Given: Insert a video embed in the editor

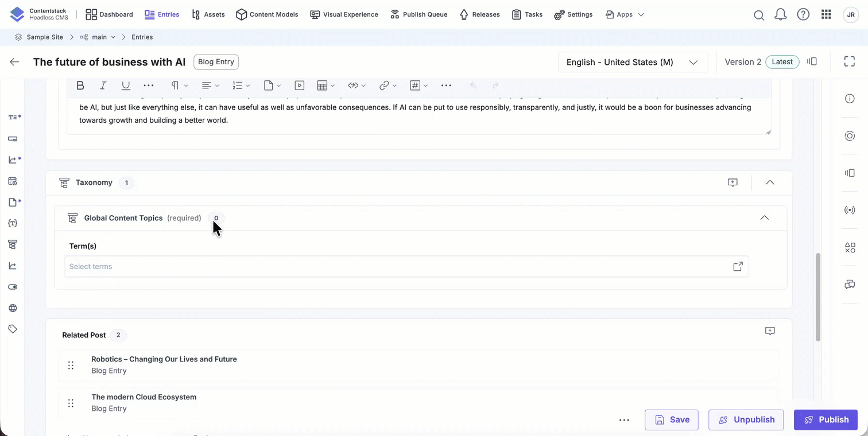Looking at the screenshot, I should [x=299, y=85].
